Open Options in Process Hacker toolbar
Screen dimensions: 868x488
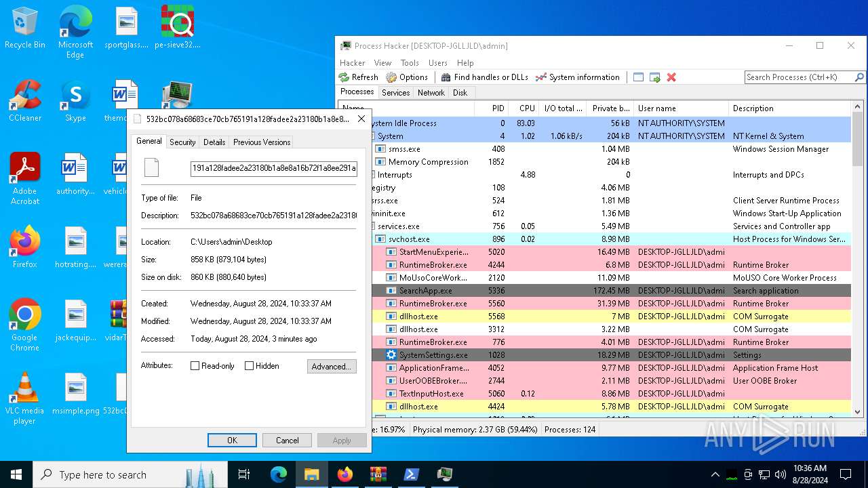[407, 77]
